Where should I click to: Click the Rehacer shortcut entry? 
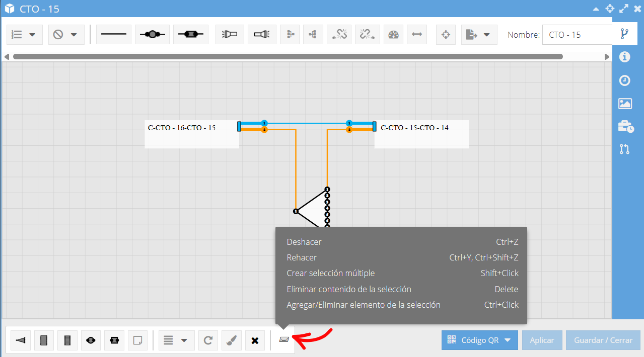coord(402,257)
